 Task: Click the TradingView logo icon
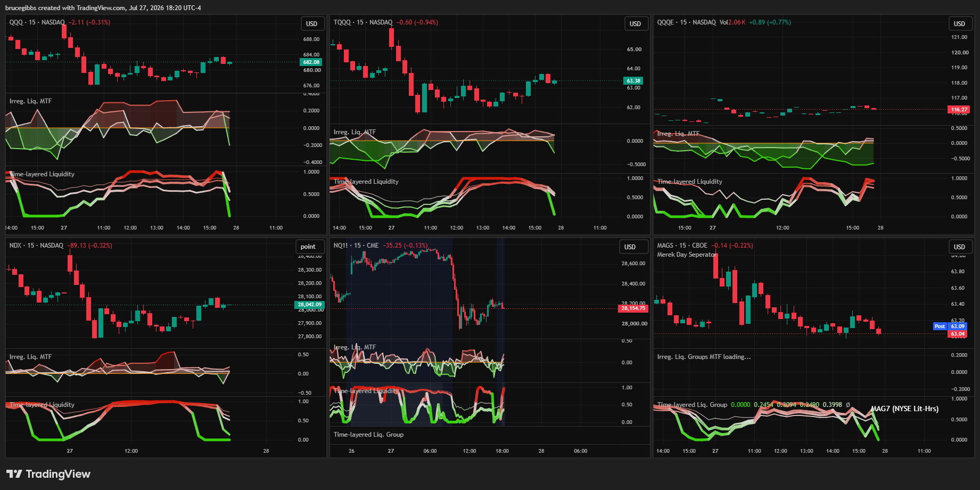click(14, 474)
